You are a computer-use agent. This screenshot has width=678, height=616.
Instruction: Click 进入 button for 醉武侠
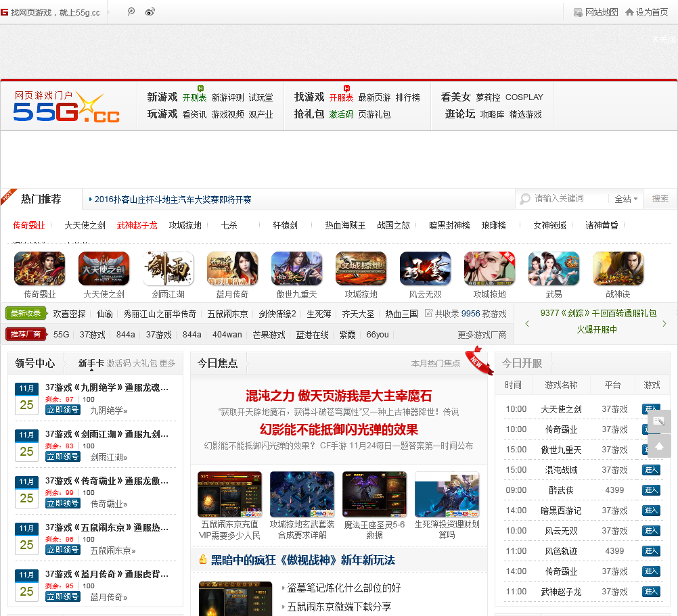(x=651, y=490)
